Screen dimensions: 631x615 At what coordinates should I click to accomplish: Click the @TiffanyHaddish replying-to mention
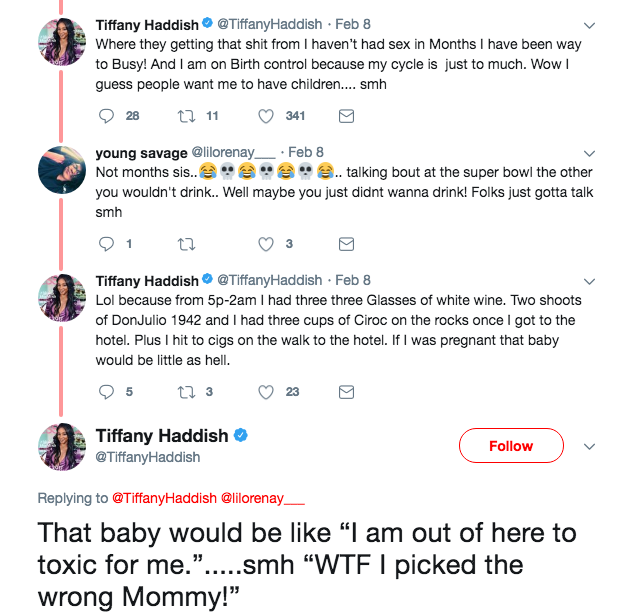[x=163, y=497]
